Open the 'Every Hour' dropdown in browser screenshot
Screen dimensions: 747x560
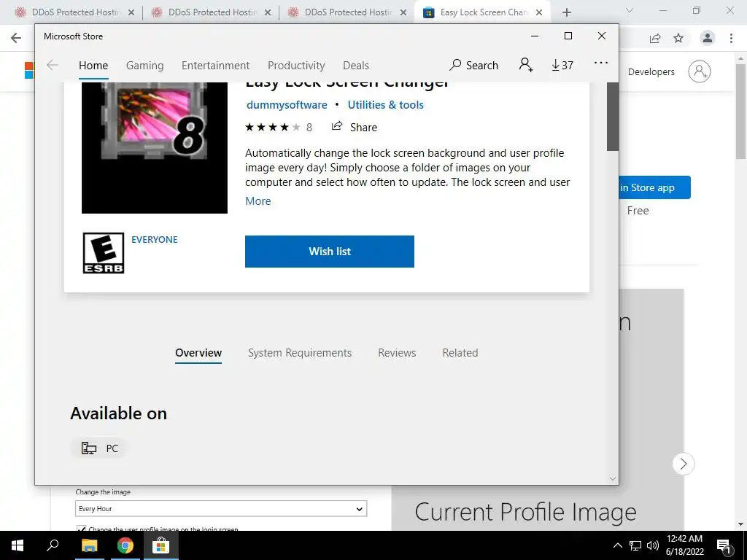221,508
